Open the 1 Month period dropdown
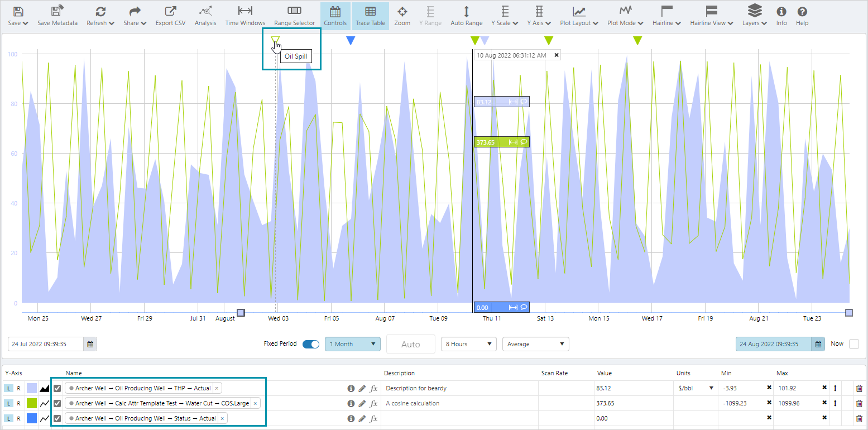 352,344
